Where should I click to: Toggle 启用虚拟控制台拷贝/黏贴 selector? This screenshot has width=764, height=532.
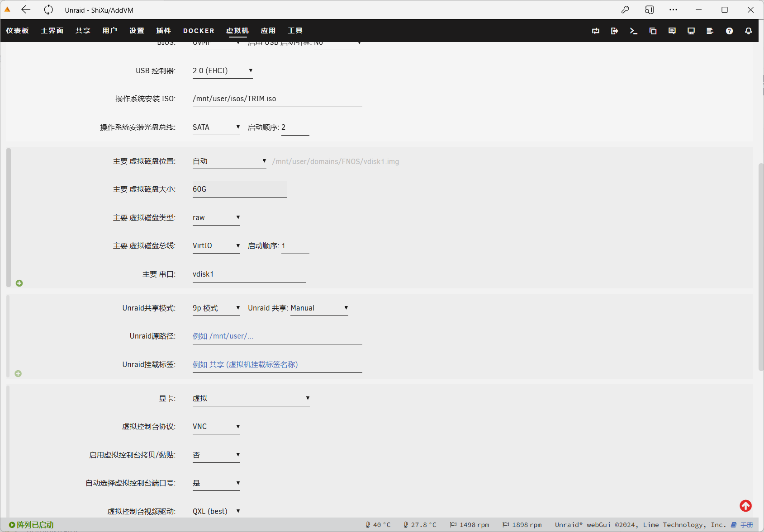point(216,455)
